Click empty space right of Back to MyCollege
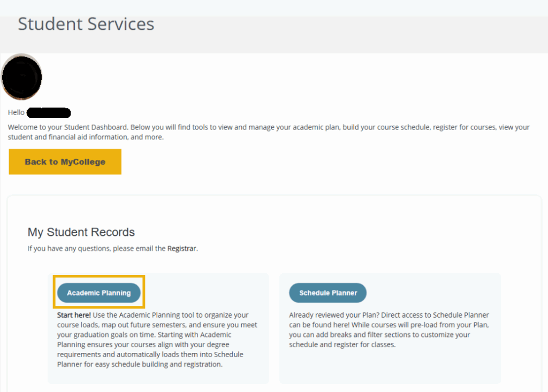 click(x=321, y=162)
